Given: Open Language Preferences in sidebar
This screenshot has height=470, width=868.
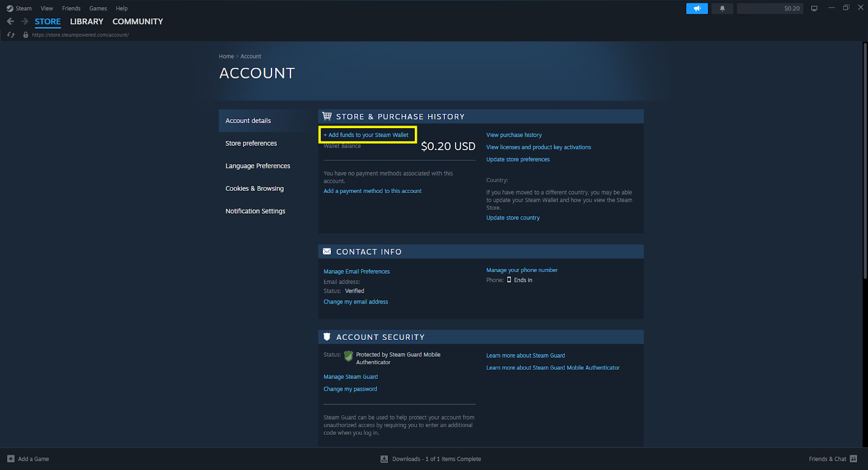Looking at the screenshot, I should pyautogui.click(x=258, y=166).
